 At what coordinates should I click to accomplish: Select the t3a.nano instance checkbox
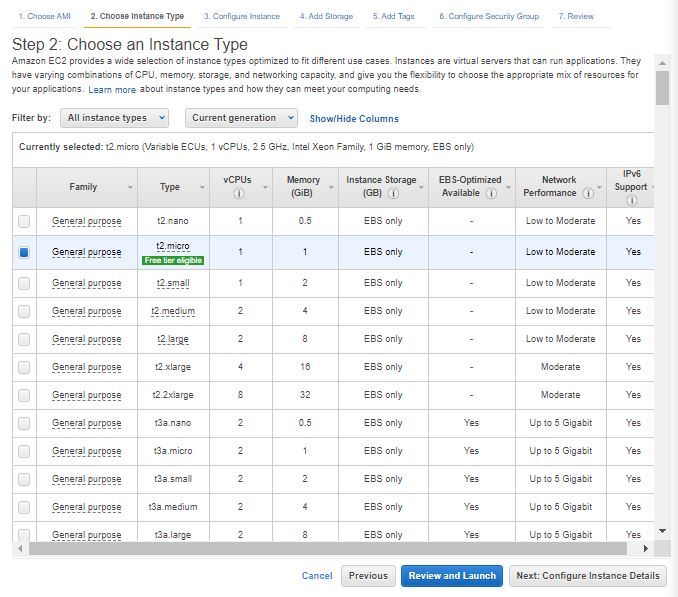[x=24, y=423]
